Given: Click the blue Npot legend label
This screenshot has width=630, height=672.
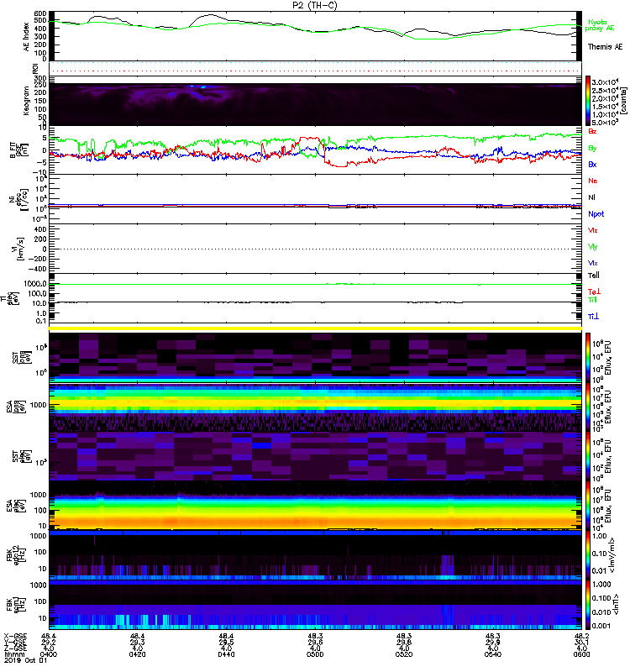Looking at the screenshot, I should 596,214.
